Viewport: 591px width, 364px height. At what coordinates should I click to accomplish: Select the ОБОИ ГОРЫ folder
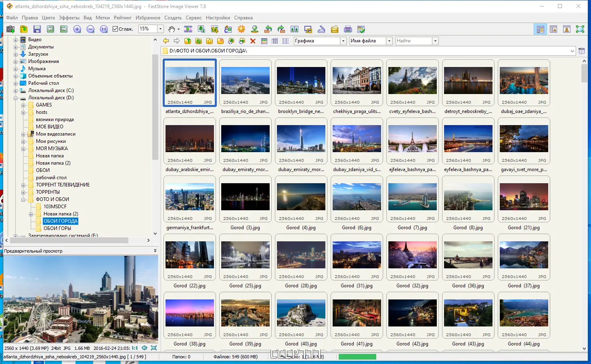[57, 228]
